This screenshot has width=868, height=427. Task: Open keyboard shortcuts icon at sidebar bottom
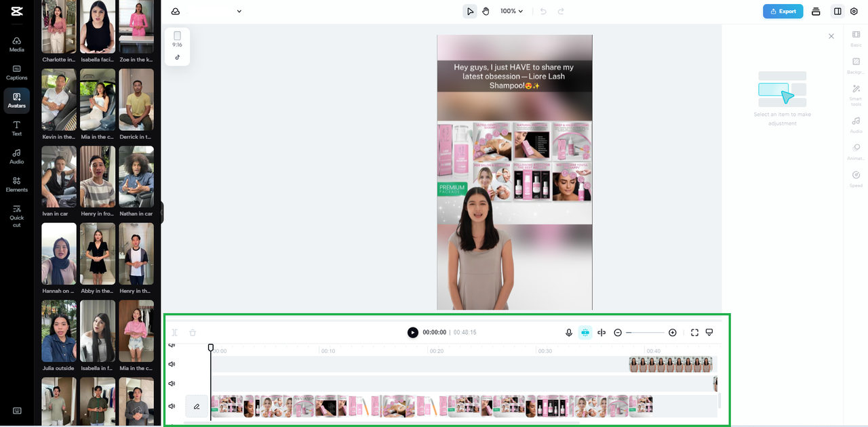(16, 411)
